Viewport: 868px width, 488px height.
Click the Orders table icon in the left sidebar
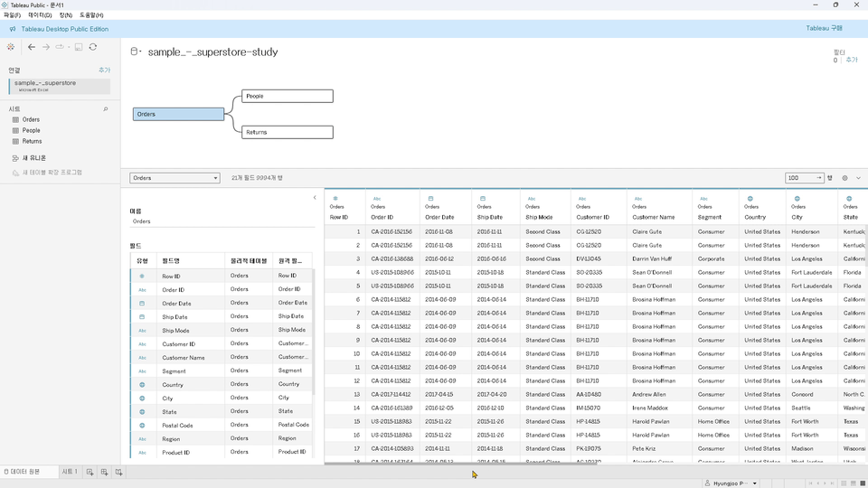coord(15,119)
